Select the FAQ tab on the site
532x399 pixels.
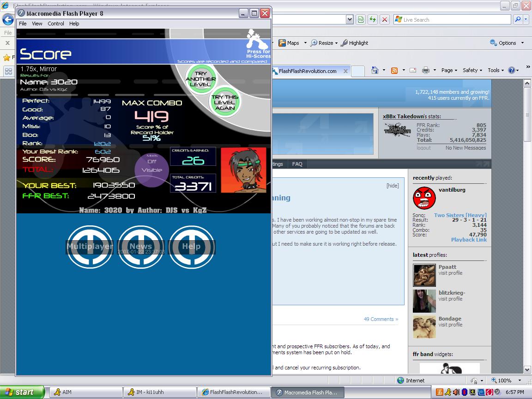(297, 164)
